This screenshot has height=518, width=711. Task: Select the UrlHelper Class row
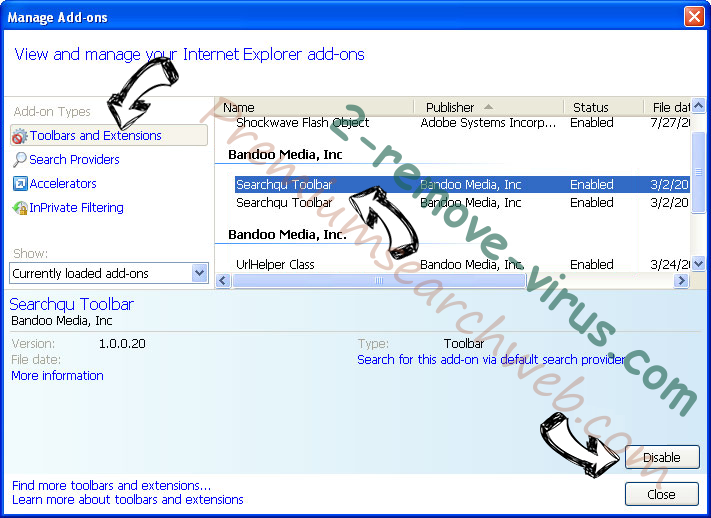pos(462,264)
